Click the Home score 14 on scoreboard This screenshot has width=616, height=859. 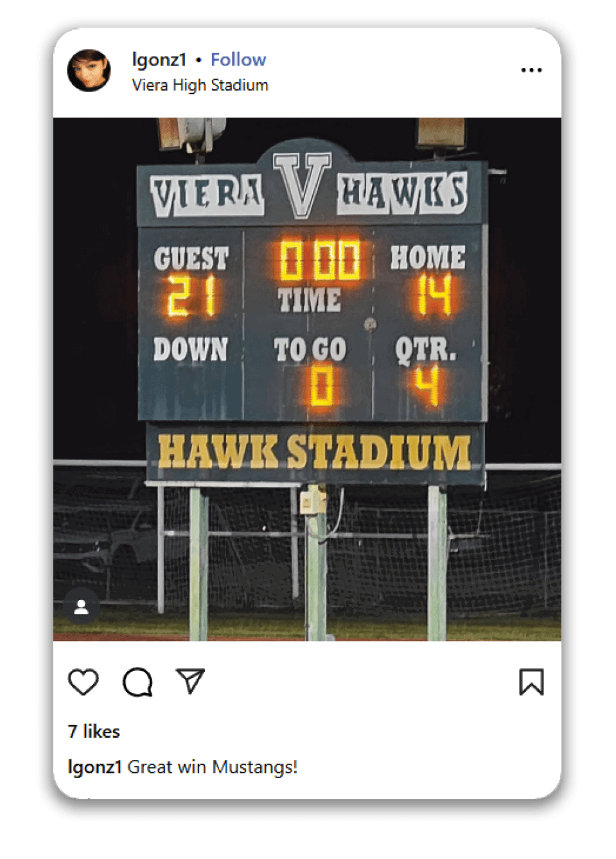tap(434, 296)
